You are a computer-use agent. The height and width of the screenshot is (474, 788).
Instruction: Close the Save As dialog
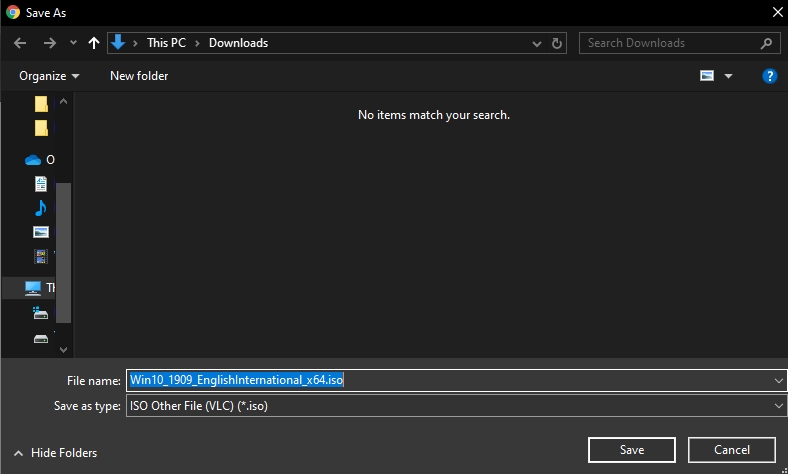(777, 13)
